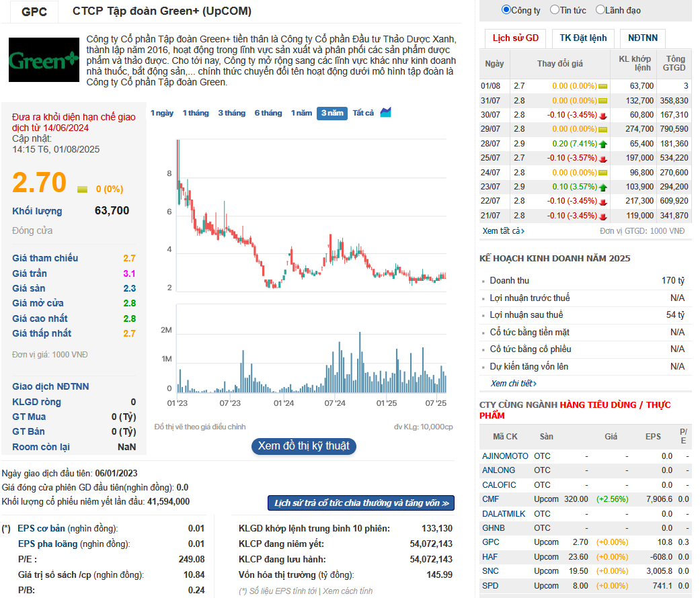Open CALOFIC stock link
The image size is (700, 598).
[499, 485]
